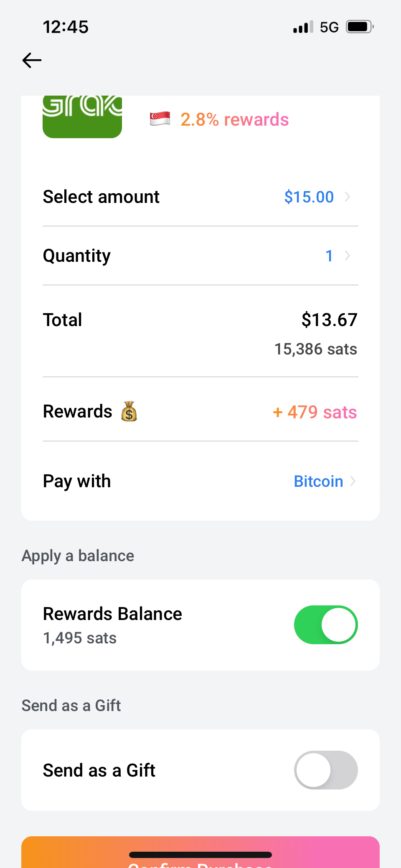
Task: Open Pay with Bitcoin chevron
Action: [x=353, y=481]
